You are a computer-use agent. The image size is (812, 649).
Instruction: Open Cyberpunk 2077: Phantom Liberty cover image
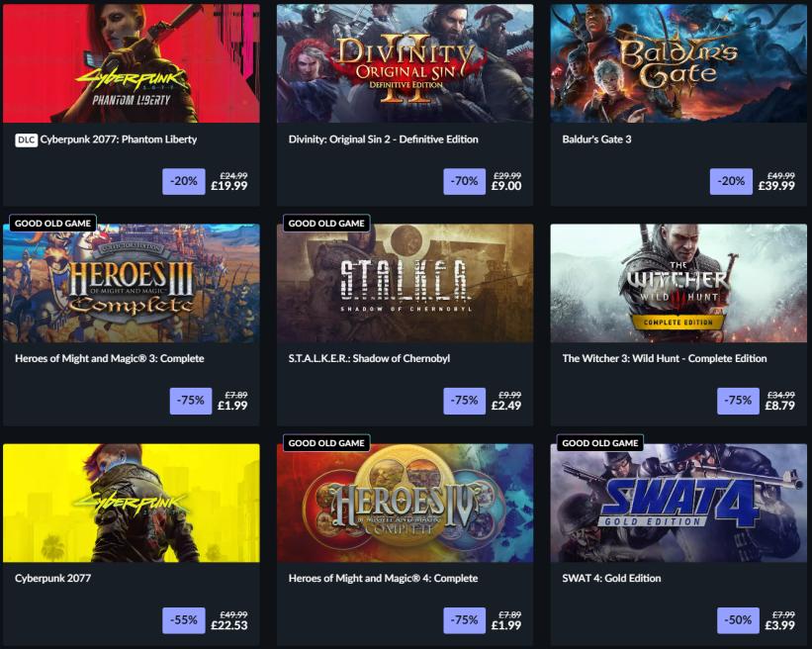pyautogui.click(x=131, y=63)
